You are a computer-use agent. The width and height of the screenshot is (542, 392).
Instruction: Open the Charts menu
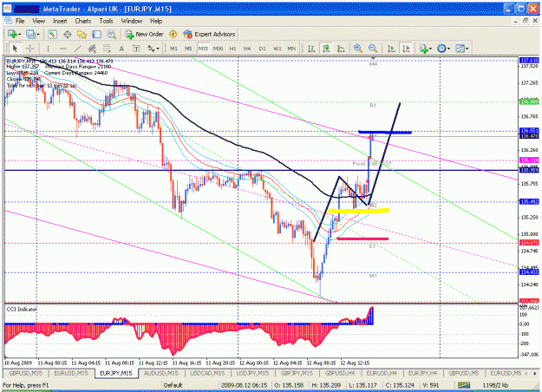point(83,21)
